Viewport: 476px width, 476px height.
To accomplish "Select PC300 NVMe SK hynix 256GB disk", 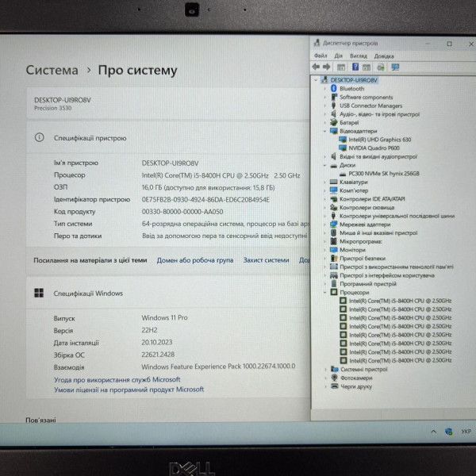I will tap(384, 174).
